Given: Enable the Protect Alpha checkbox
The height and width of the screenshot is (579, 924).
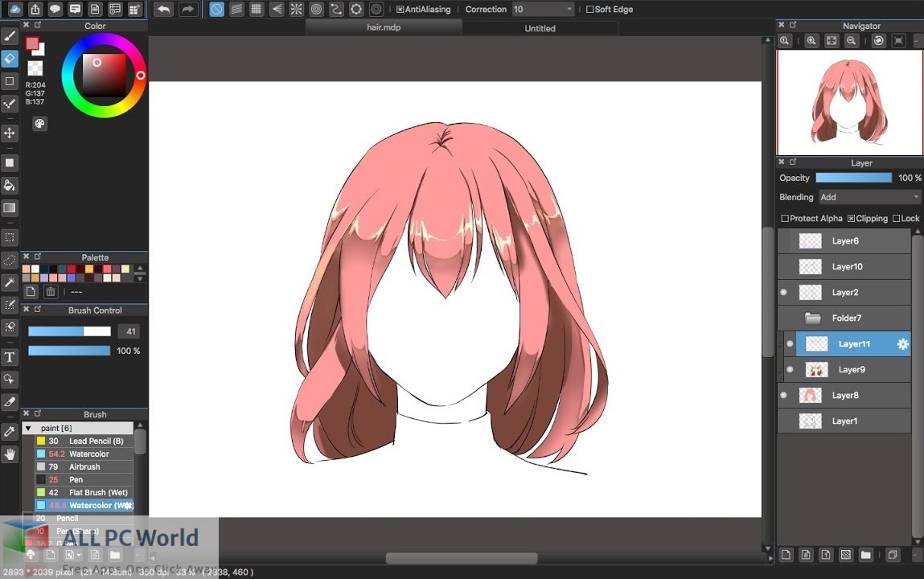Looking at the screenshot, I should tap(786, 218).
